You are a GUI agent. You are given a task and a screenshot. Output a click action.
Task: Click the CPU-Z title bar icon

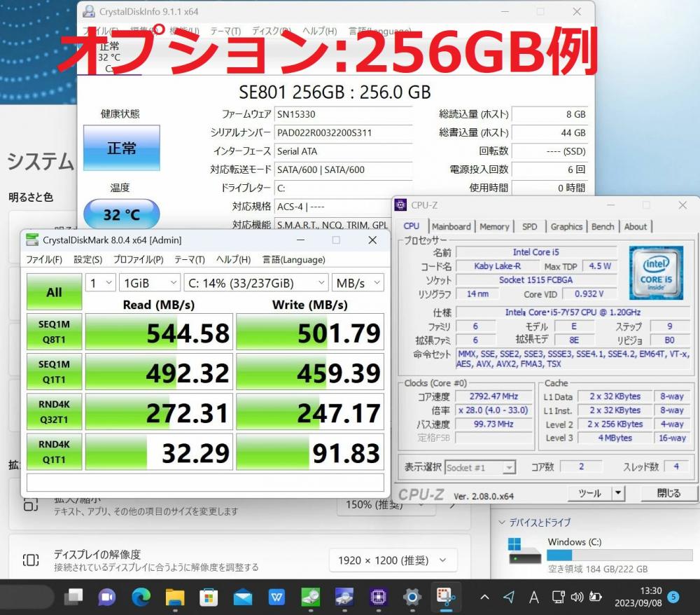[x=400, y=205]
